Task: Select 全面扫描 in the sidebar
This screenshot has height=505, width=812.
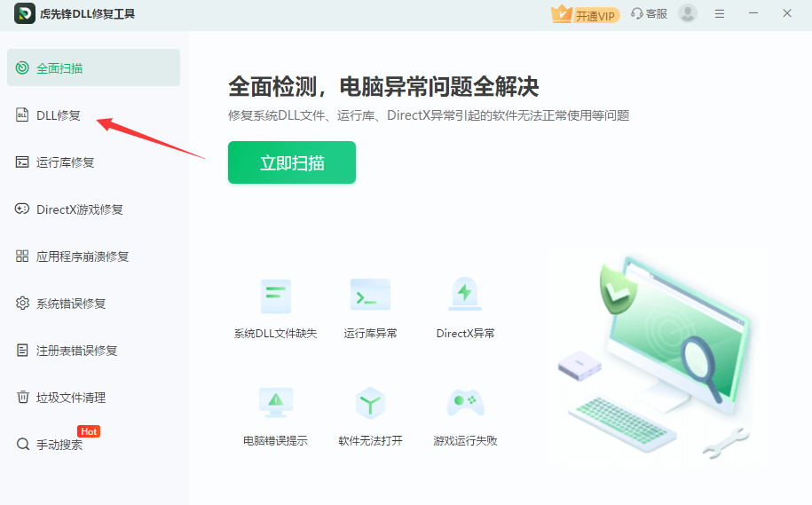Action: [x=94, y=67]
